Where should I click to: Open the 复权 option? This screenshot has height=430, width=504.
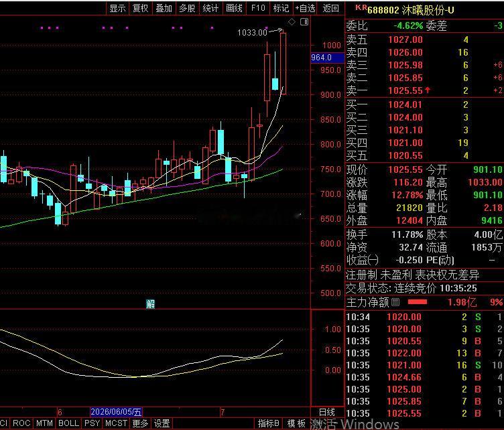141,8
